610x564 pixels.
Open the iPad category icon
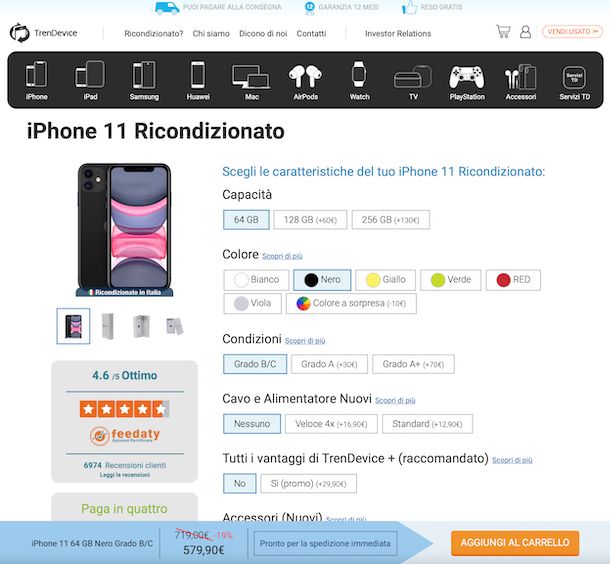tap(90, 80)
